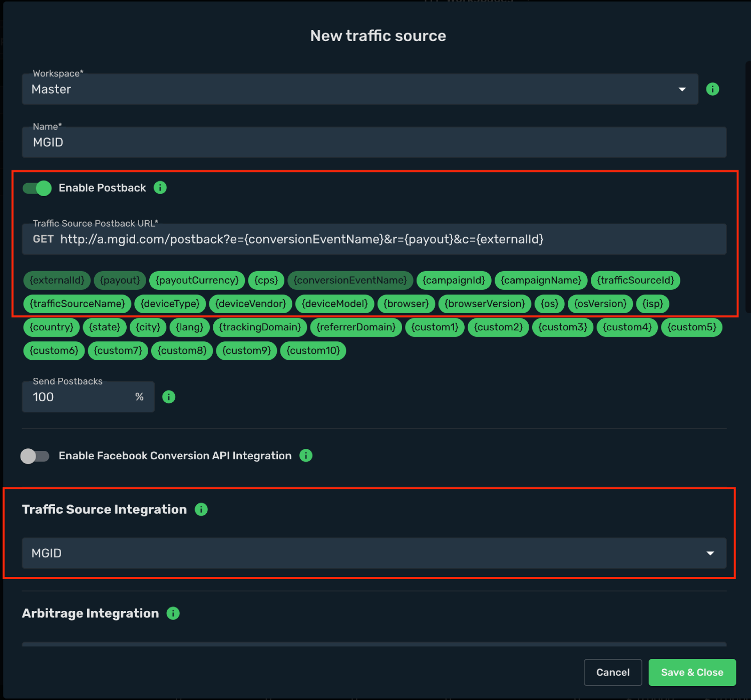Click the Send Postbacks info icon
The height and width of the screenshot is (700, 751).
[x=169, y=397]
